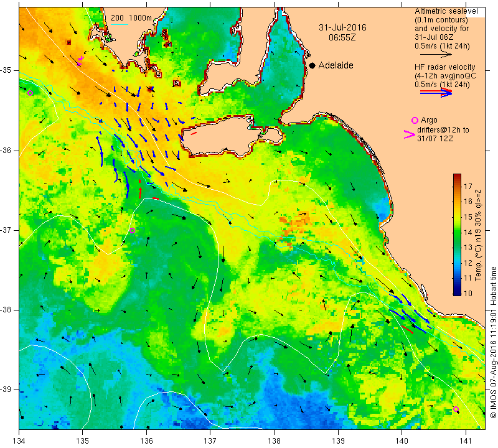Viewport: 498px width, 448px height.
Task: Click the '(4-12h avg)noQC' legend text
Action: pos(445,76)
